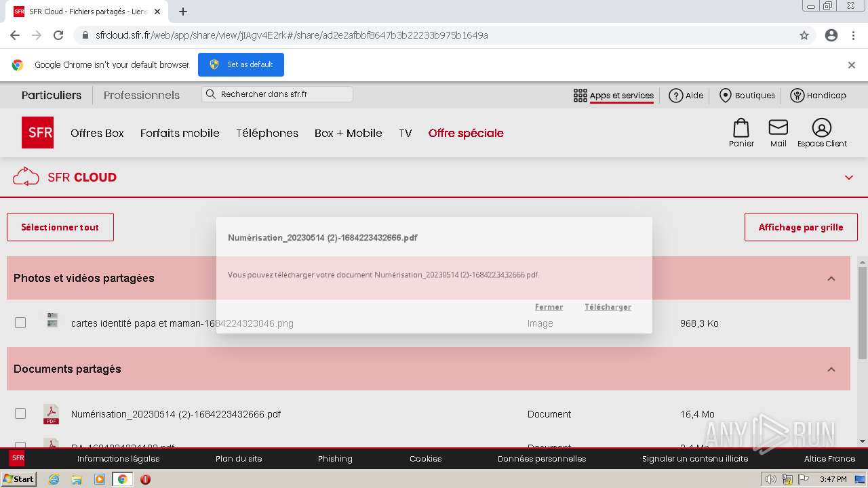868x488 pixels.
Task: Click the Set as default button
Action: point(241,64)
